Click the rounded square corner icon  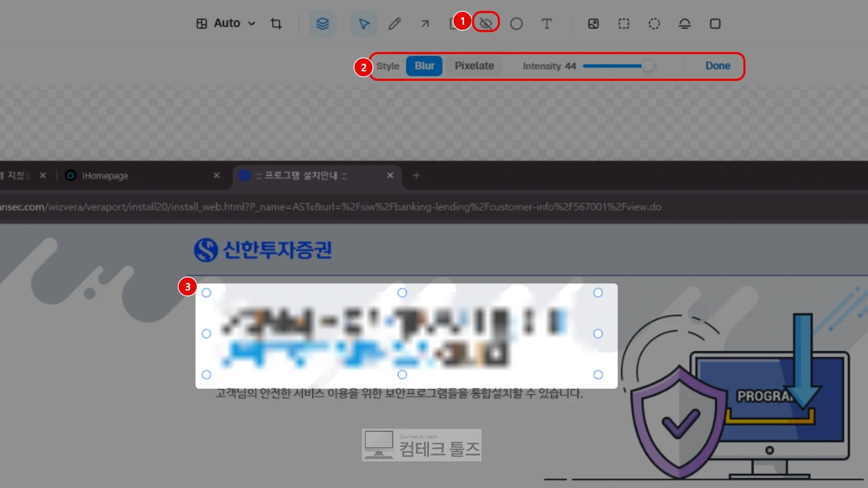click(715, 23)
